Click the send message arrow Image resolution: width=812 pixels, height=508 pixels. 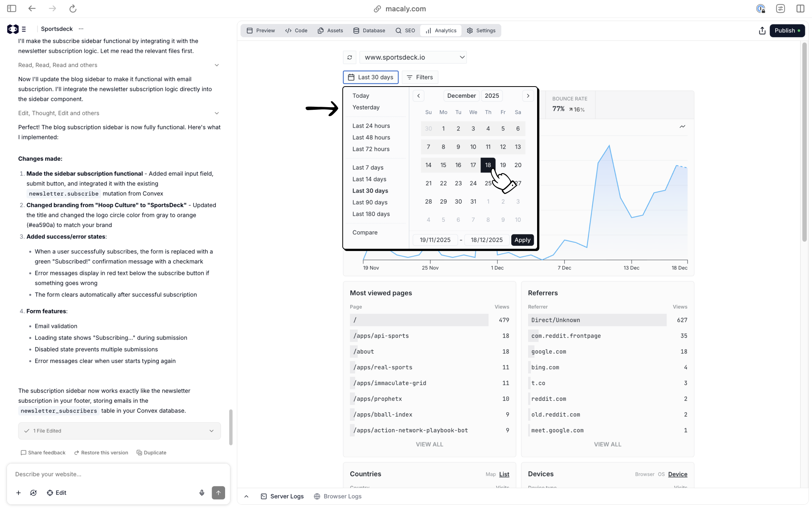coord(218,493)
